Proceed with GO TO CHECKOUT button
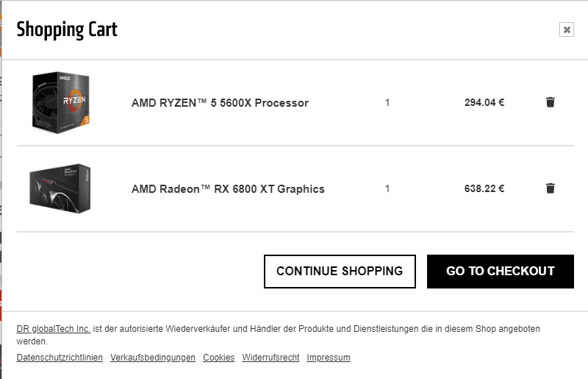Image resolution: width=588 pixels, height=379 pixels. coord(501,272)
